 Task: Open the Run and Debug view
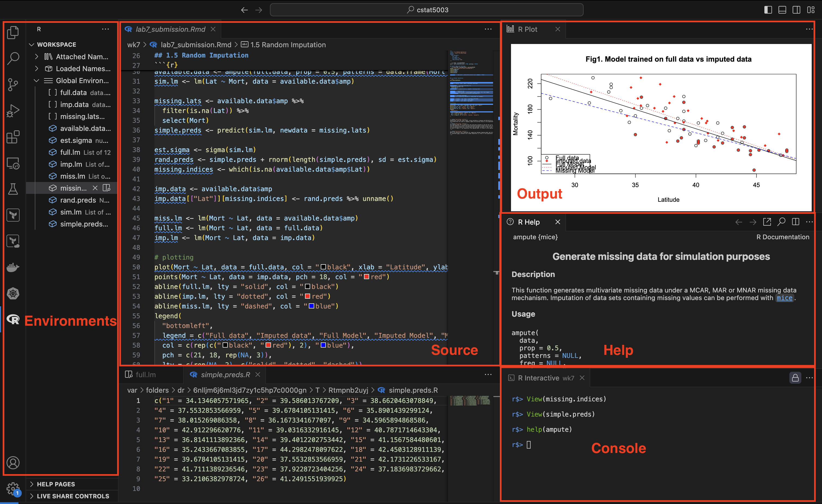[x=13, y=110]
